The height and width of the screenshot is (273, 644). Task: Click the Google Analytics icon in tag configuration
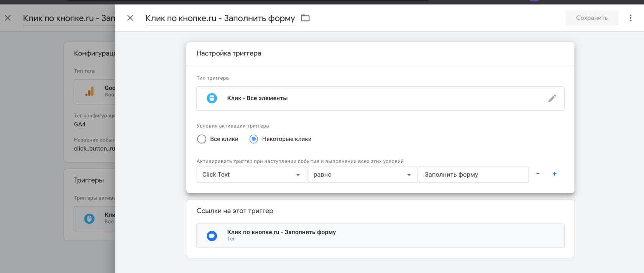pyautogui.click(x=89, y=92)
